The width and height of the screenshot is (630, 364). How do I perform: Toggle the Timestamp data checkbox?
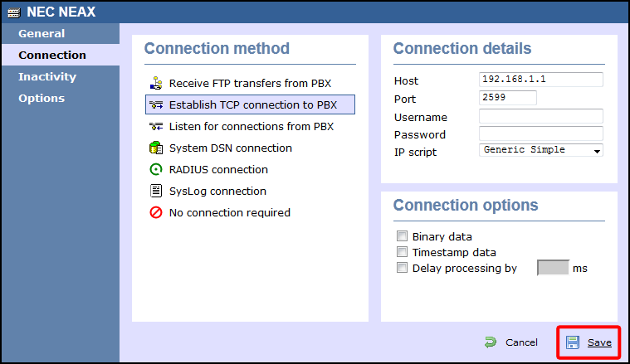[403, 252]
